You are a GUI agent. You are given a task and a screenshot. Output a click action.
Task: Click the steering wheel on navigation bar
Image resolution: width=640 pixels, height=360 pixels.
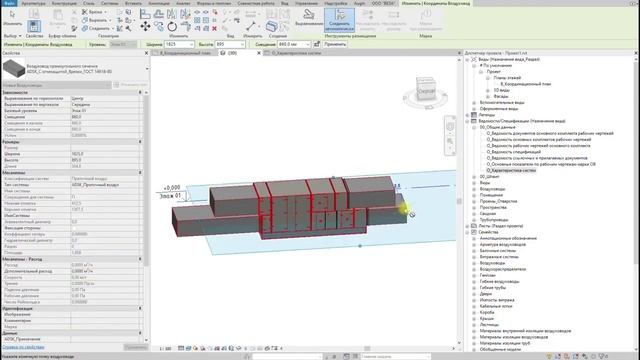tap(450, 126)
